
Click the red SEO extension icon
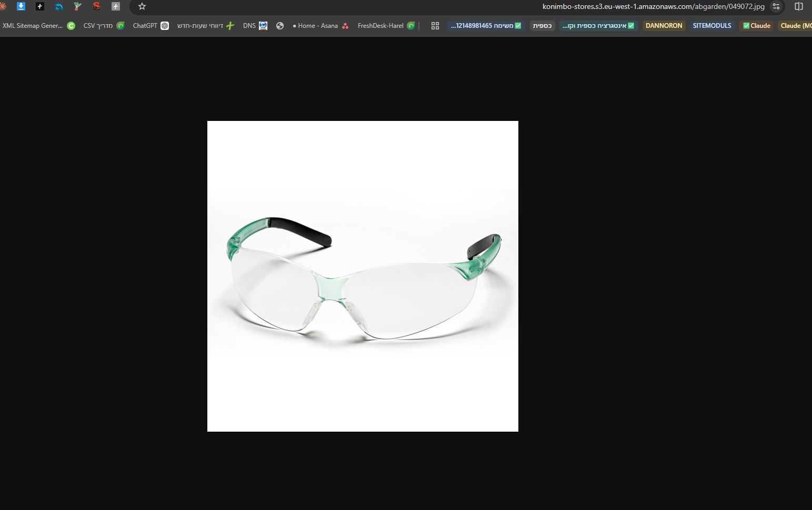97,6
